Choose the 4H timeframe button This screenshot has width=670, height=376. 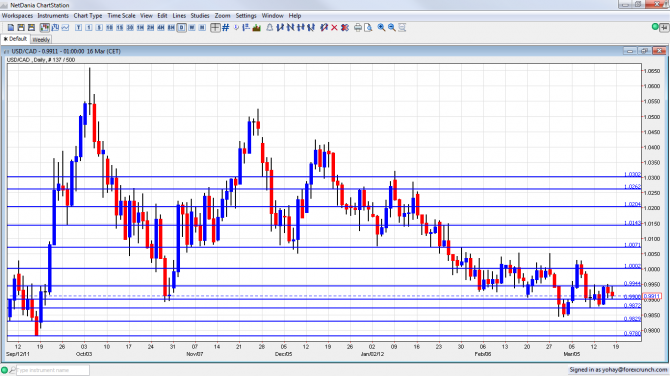point(161,28)
